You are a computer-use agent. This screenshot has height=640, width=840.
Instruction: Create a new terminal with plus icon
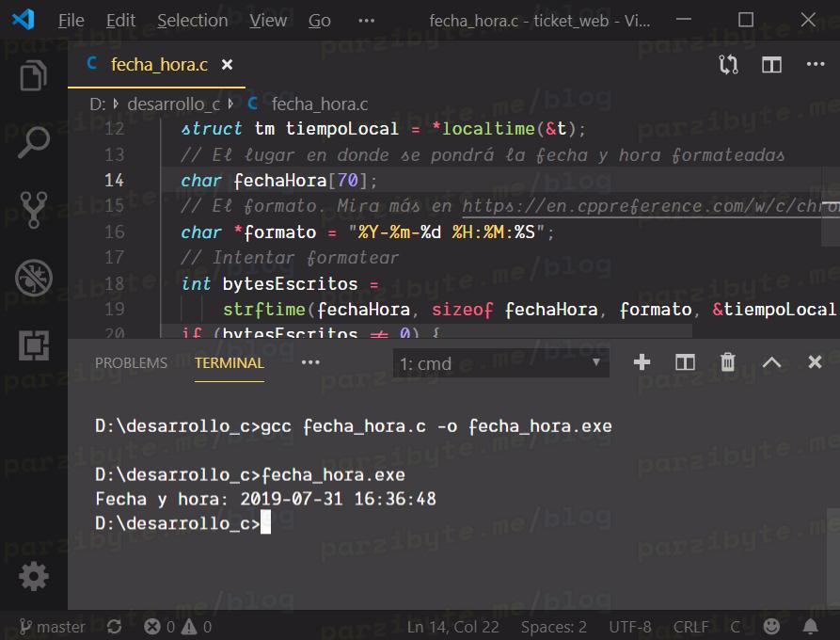[642, 362]
